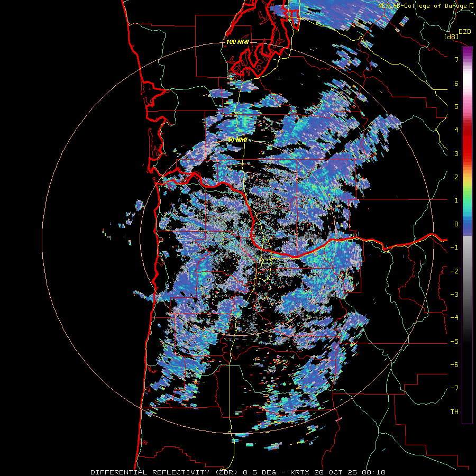Select the positive 2 dB scale label
Image resolution: width=476 pixels, height=476 pixels.
pos(456,177)
